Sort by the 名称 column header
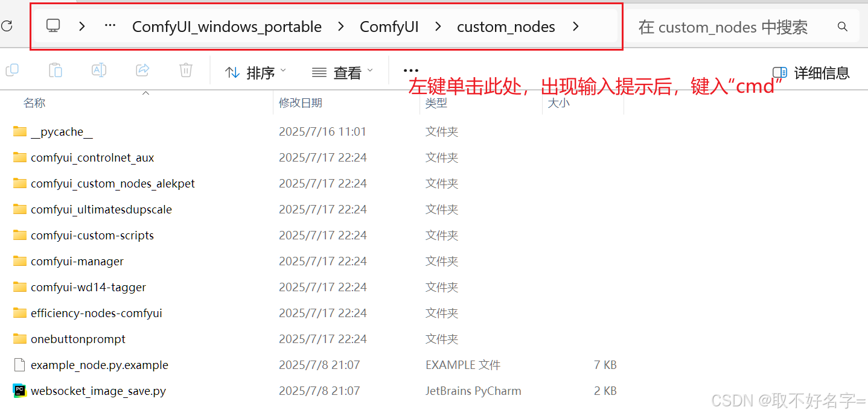 (34, 103)
